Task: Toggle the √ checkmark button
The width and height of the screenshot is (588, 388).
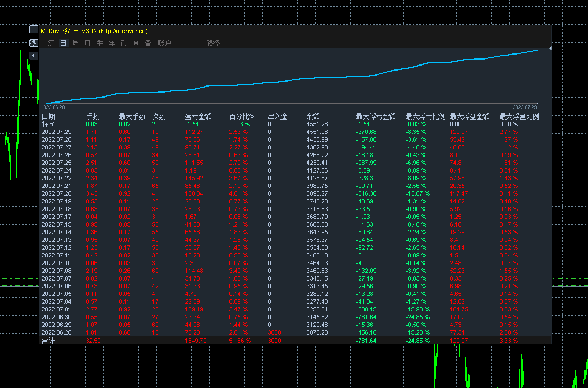Action: [33, 55]
